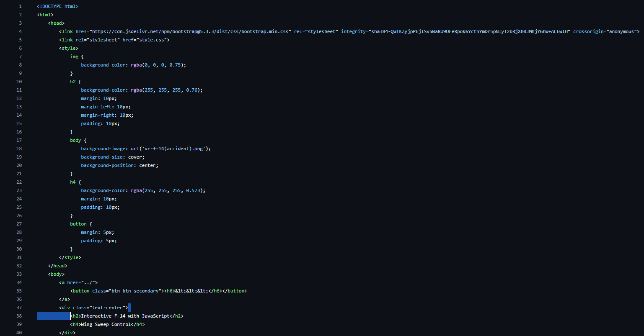
Task: Click the background-size cover value
Action: click(x=136, y=157)
